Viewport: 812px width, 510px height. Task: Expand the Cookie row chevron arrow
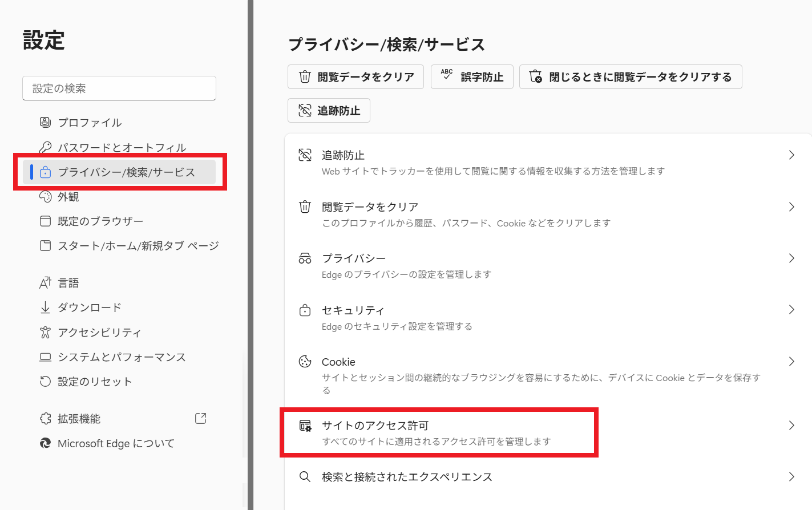(x=791, y=362)
